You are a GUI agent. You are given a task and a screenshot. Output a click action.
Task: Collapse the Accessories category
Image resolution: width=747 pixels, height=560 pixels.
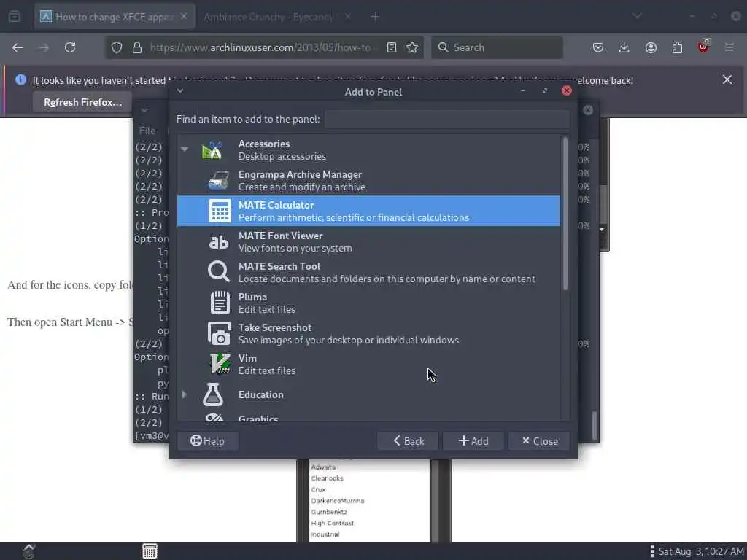pos(185,149)
